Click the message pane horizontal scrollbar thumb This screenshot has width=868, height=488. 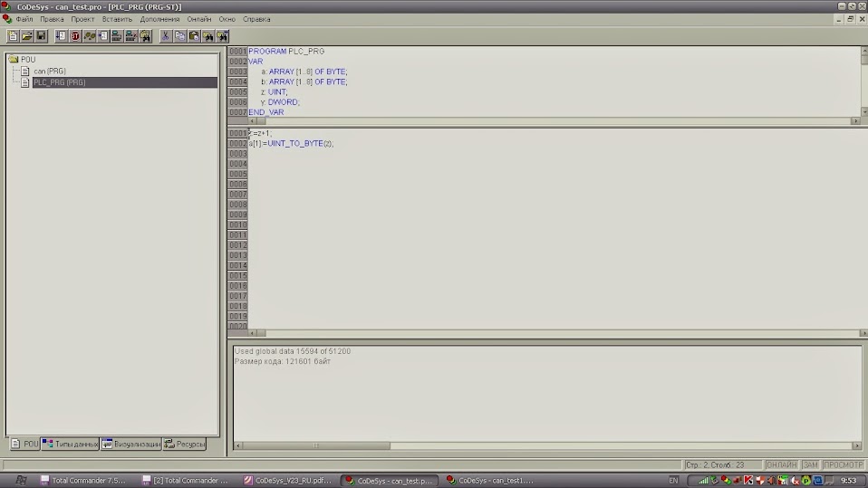[x=316, y=445]
